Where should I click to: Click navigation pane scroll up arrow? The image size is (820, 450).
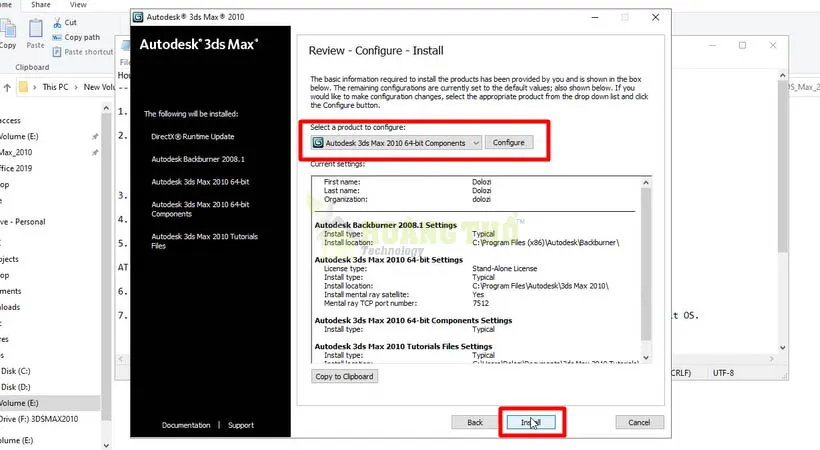click(x=106, y=108)
